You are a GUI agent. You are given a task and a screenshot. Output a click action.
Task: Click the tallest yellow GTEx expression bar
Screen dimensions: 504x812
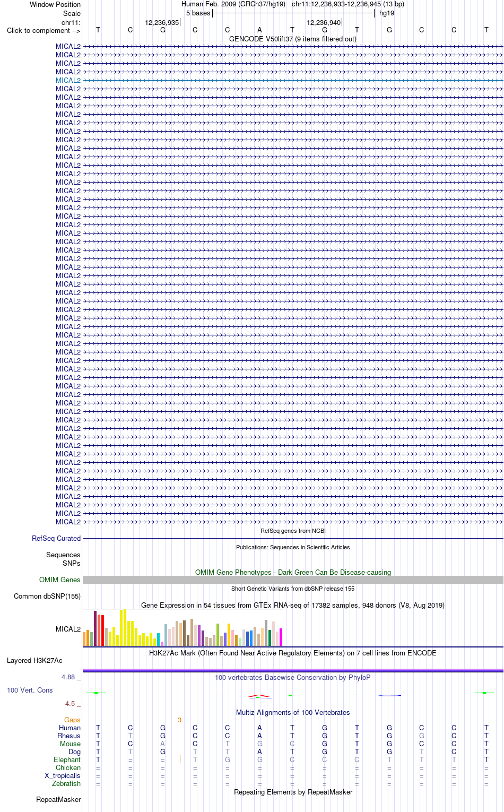click(125, 627)
